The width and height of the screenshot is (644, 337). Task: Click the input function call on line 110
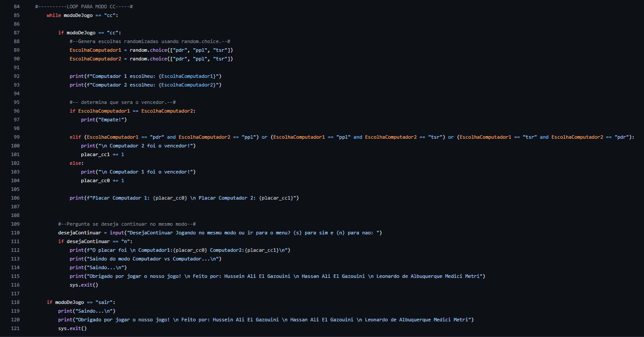pyautogui.click(x=116, y=233)
